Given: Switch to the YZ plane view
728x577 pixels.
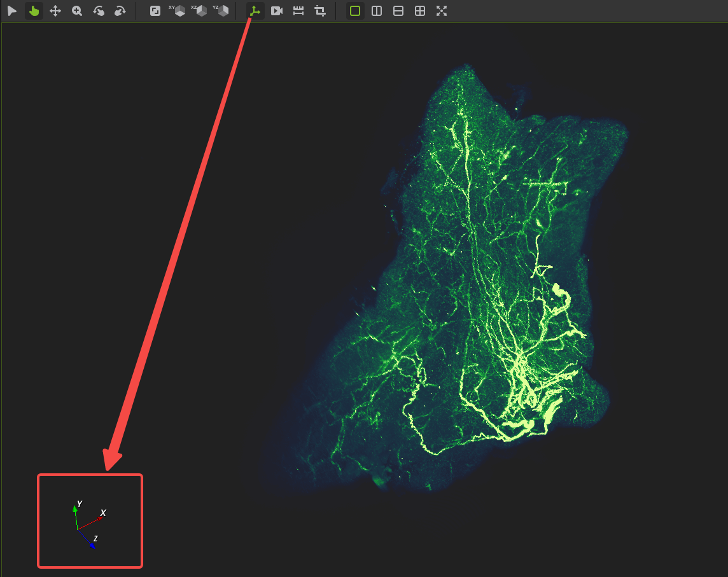Looking at the screenshot, I should [221, 11].
